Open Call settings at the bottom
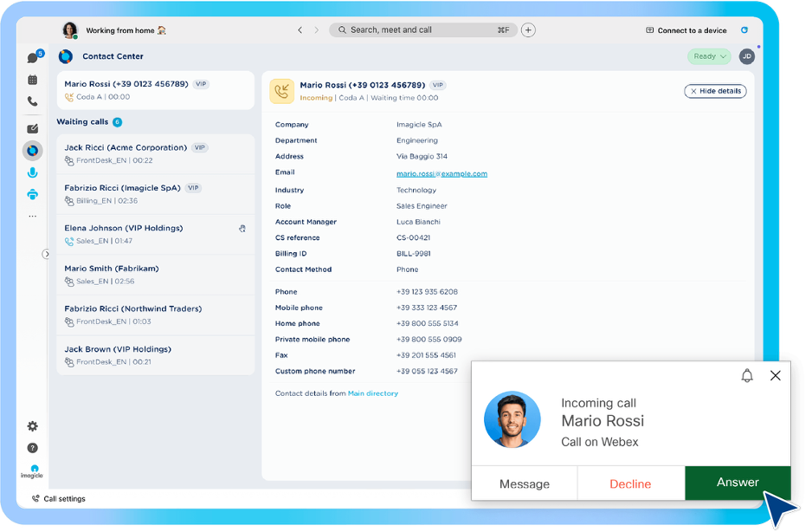This screenshot has width=812, height=532. pyautogui.click(x=59, y=499)
